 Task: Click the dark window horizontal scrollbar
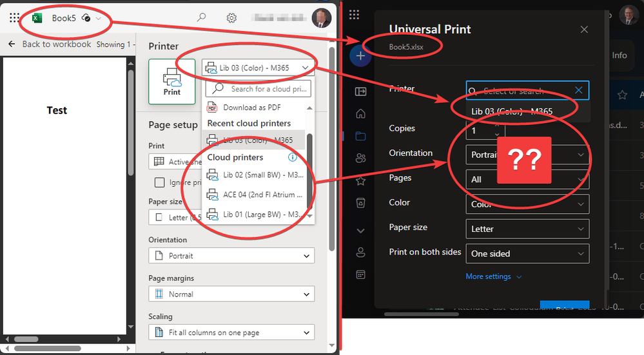[422, 314]
